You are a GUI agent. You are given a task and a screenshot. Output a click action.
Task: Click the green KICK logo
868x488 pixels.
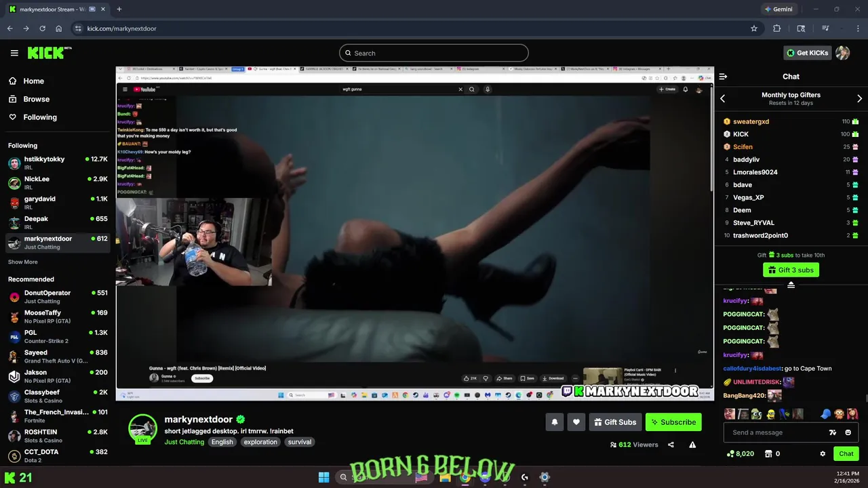[x=49, y=53]
